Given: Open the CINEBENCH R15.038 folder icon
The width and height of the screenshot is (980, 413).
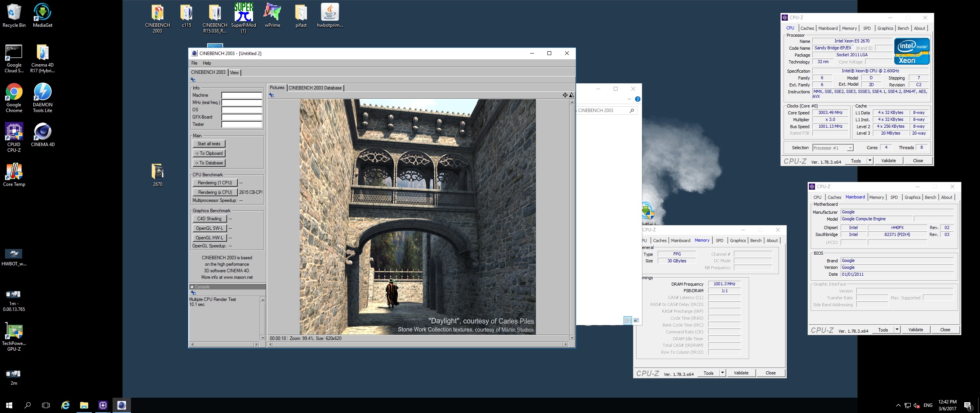Looking at the screenshot, I should (215, 18).
